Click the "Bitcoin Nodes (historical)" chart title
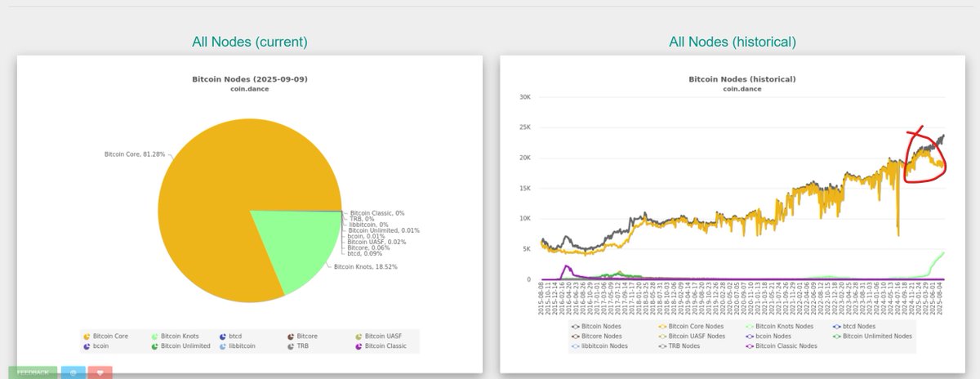 (742, 79)
